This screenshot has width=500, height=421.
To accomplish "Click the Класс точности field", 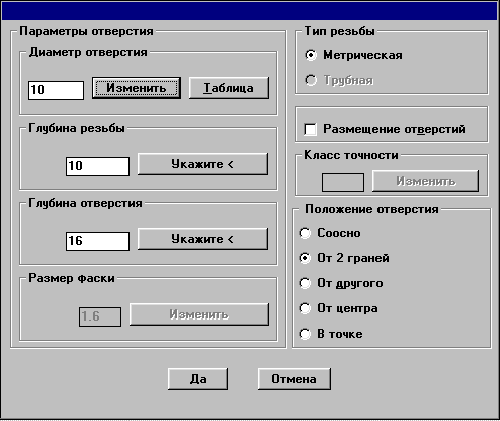I will coord(343,182).
